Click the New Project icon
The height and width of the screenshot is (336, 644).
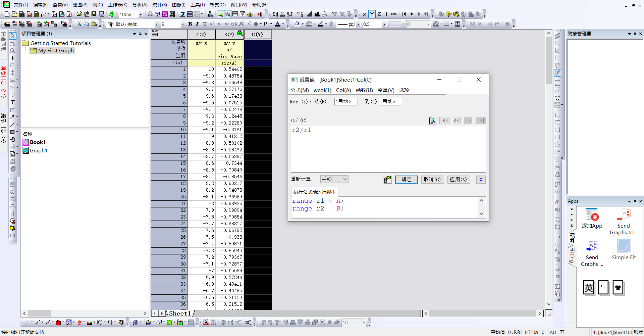tap(7, 14)
